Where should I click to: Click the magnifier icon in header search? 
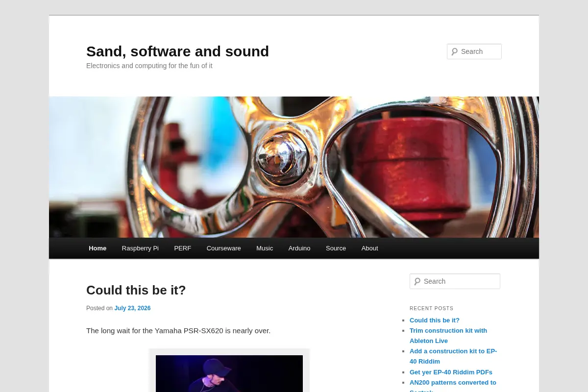(454, 51)
